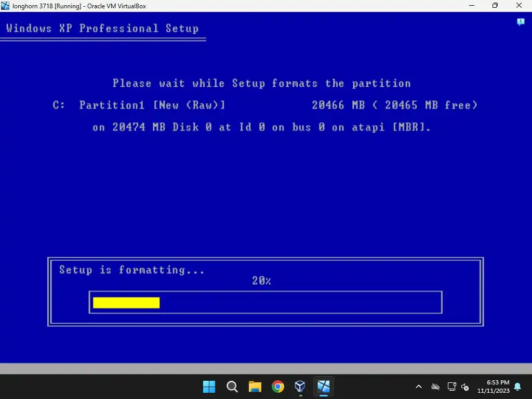The image size is (532, 399).
Task: Minimize the VirtualBox window
Action: 472,6
